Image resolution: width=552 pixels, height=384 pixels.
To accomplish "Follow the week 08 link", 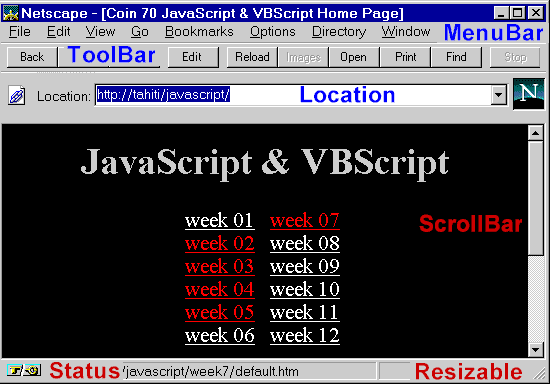I will (305, 244).
